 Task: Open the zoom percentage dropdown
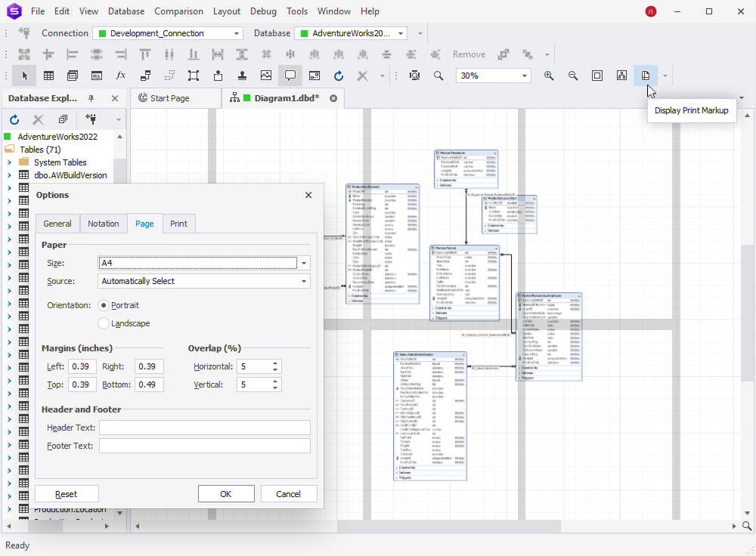pyautogui.click(x=525, y=76)
